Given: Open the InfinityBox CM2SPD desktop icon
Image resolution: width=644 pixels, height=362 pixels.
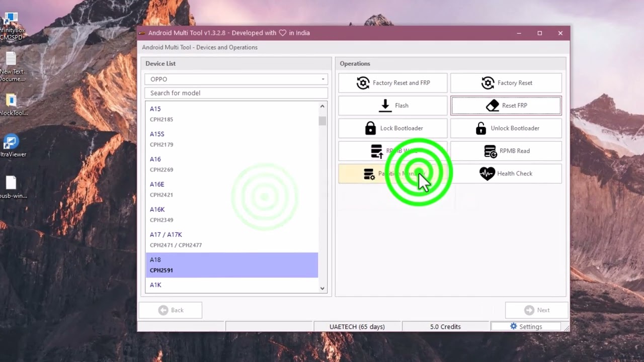Looking at the screenshot, I should point(11,26).
